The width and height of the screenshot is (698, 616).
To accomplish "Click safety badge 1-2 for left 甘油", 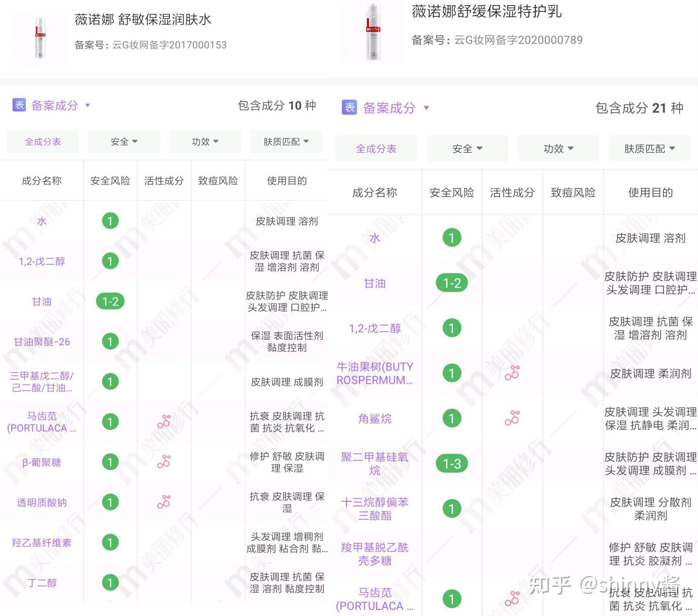I will pyautogui.click(x=110, y=301).
